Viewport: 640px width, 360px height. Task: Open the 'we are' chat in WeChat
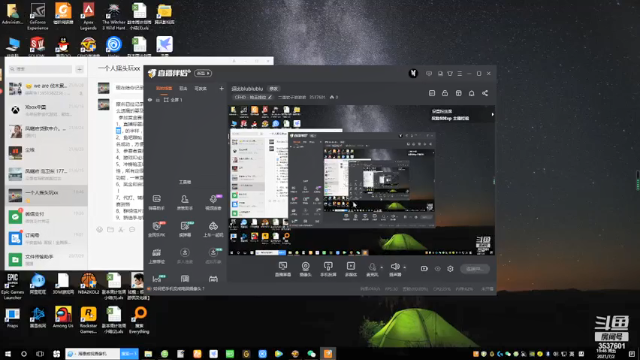[47, 89]
